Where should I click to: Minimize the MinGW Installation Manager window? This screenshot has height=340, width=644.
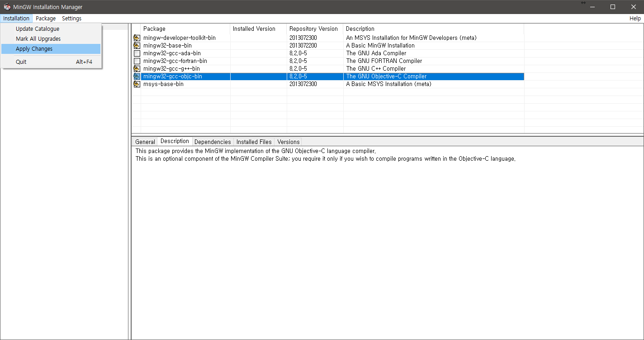click(x=592, y=7)
